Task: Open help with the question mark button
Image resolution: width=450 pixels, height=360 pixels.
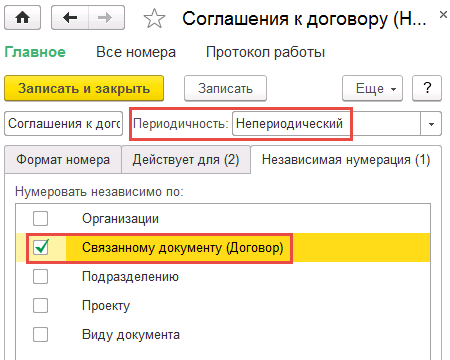Action: pyautogui.click(x=427, y=88)
